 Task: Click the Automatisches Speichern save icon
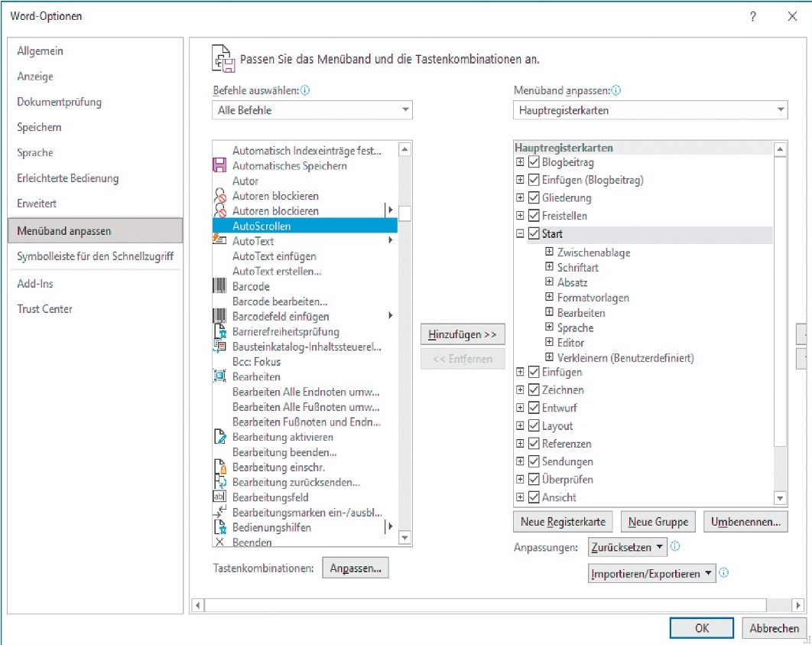219,165
